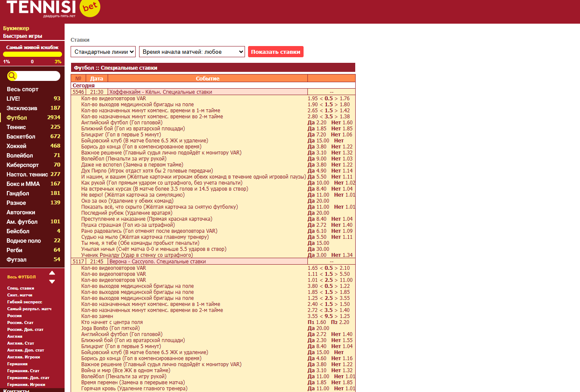Click the yellow magnifier search icon
The image size is (580, 392).
click(12, 76)
